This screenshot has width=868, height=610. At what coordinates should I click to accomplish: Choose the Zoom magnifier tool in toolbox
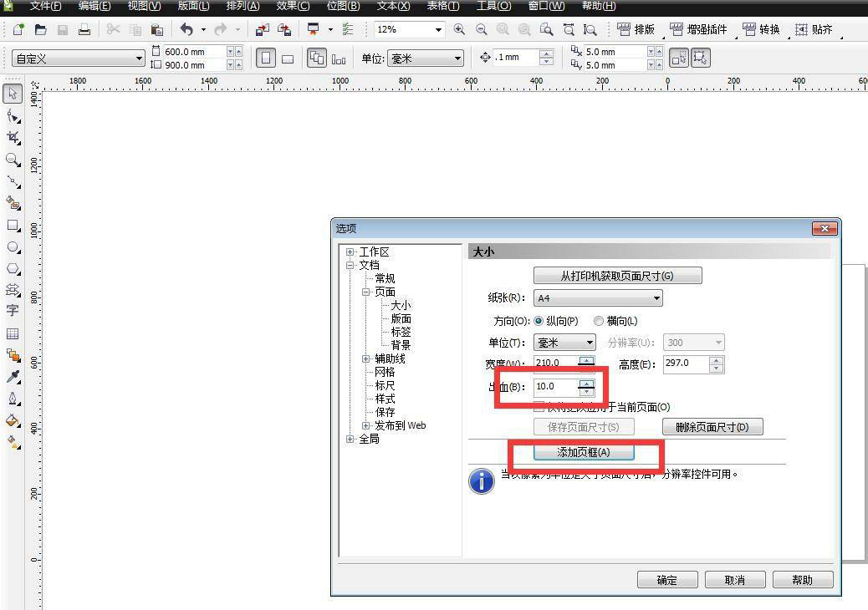(x=13, y=159)
